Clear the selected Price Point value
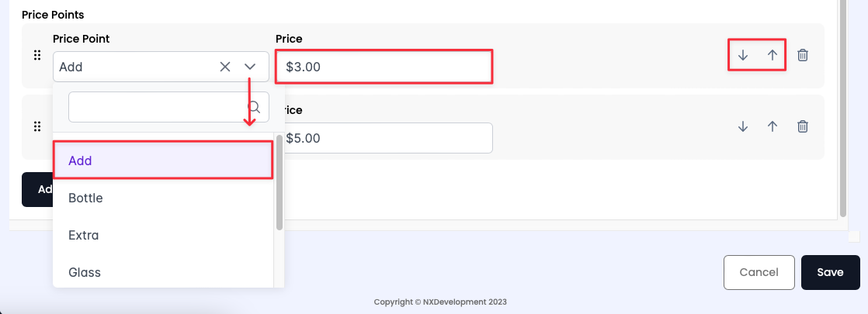 pyautogui.click(x=225, y=67)
